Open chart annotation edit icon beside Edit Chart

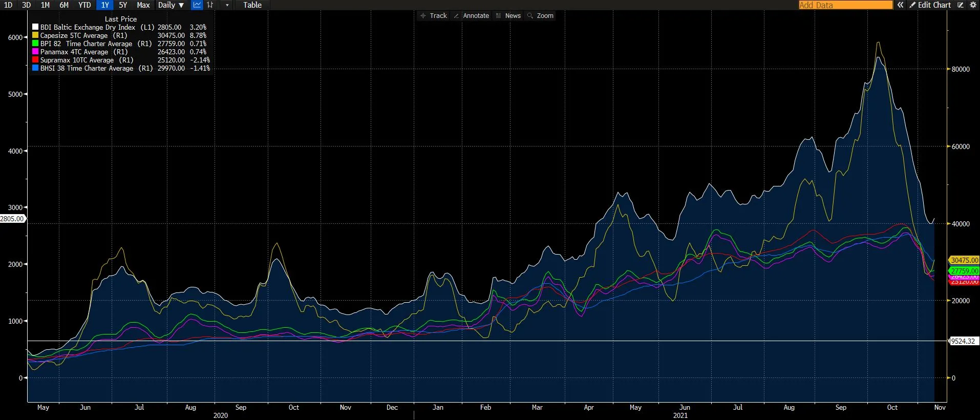961,5
